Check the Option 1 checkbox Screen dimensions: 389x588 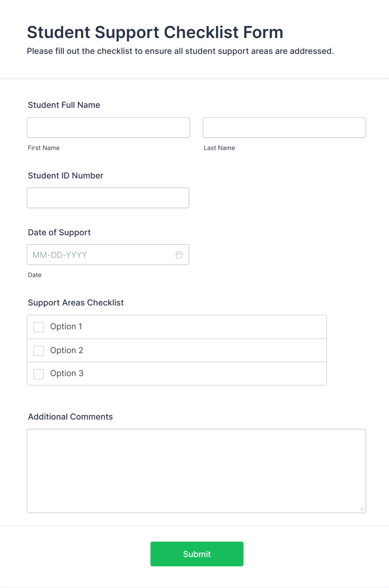[x=39, y=327]
